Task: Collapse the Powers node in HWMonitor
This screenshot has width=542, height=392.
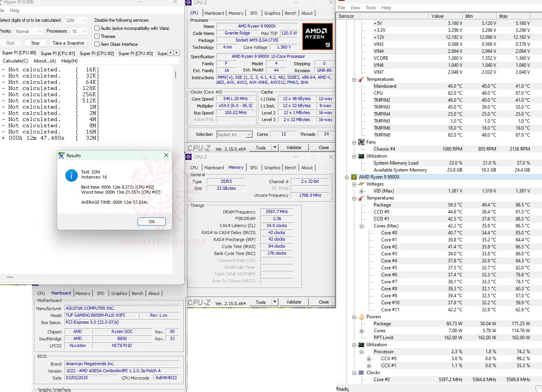Action: [x=354, y=317]
